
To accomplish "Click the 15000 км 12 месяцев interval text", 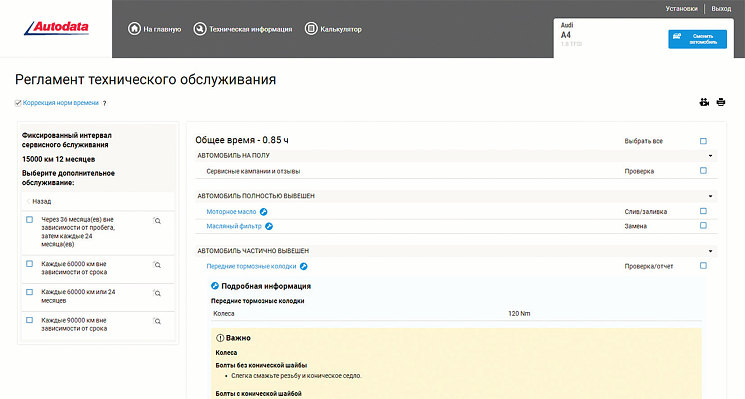I will pos(58,159).
